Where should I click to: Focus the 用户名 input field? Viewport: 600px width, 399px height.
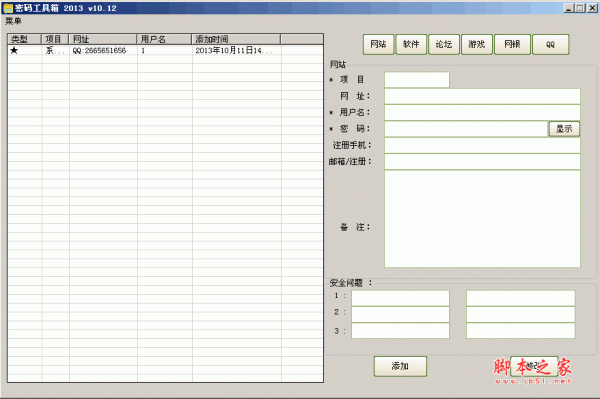pyautogui.click(x=482, y=112)
